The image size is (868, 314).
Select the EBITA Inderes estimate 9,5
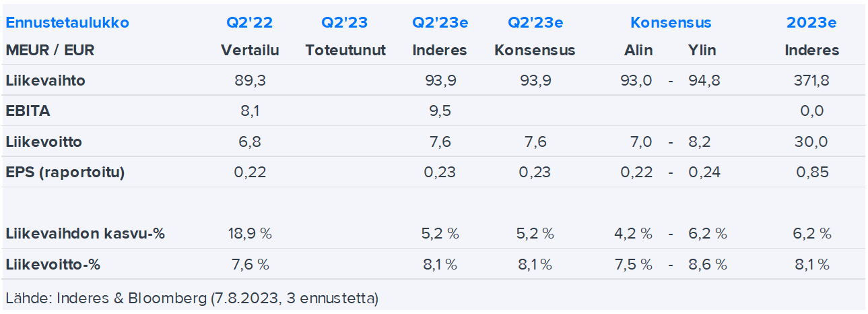click(x=440, y=111)
